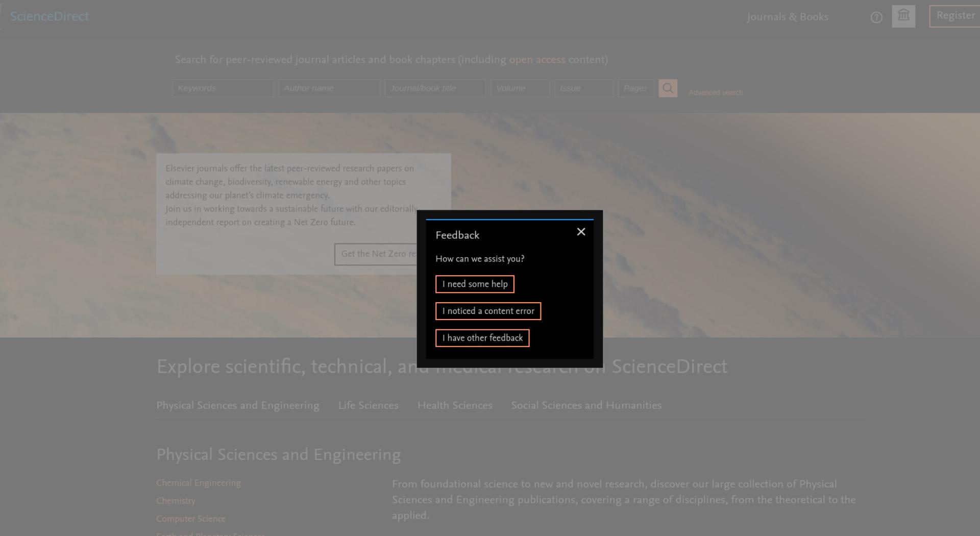Open the 'Get the Net Zero' report button
Viewport: 980px width, 536px height.
pos(376,254)
